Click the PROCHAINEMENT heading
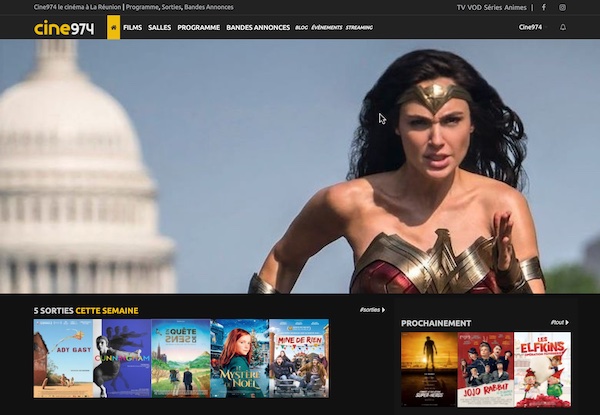600x415 pixels. (436, 323)
